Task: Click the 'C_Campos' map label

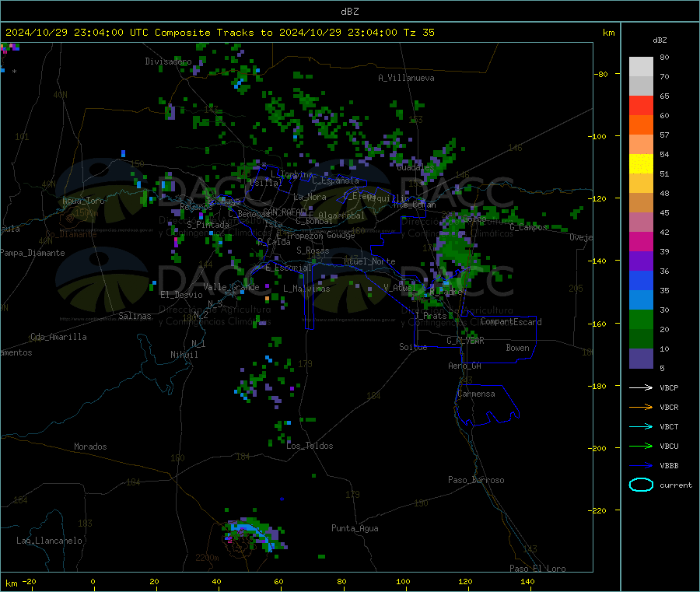Action: [x=528, y=227]
